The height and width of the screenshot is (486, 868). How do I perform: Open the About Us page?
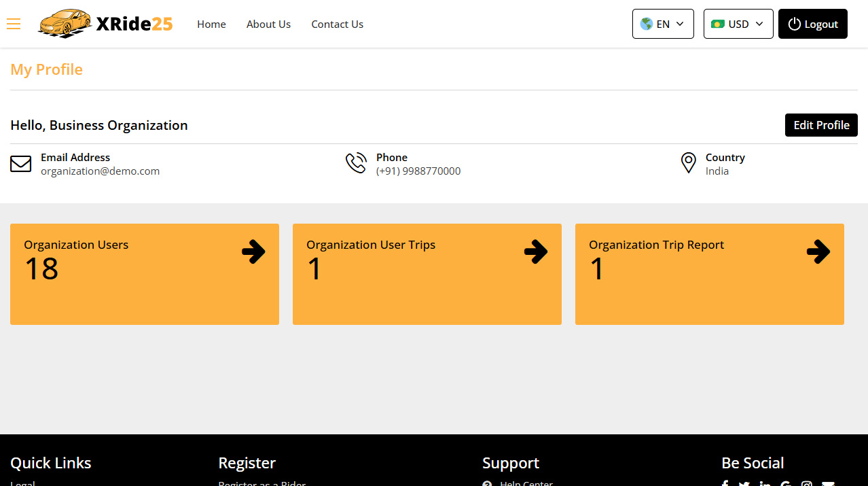click(x=268, y=24)
